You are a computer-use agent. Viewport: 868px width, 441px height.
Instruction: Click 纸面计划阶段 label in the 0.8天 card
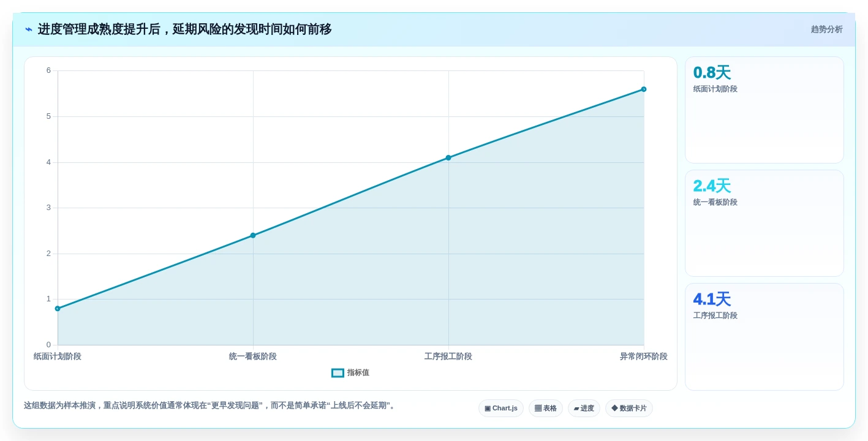point(715,89)
